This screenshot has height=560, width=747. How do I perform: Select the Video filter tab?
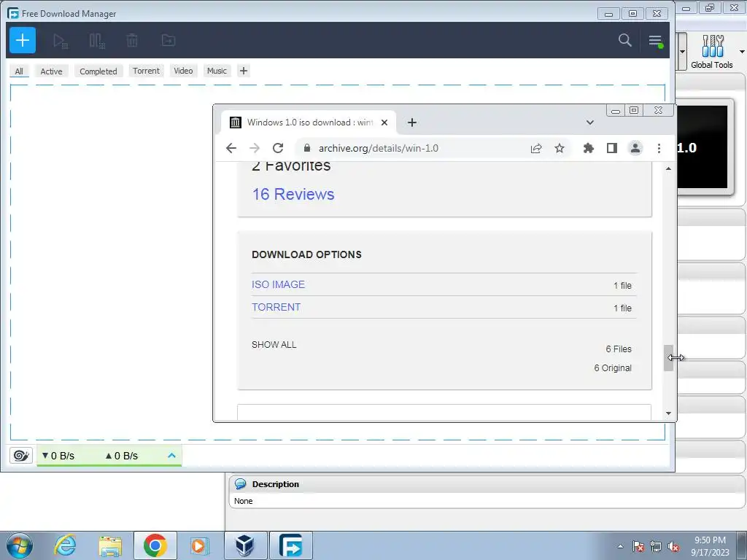pos(183,71)
